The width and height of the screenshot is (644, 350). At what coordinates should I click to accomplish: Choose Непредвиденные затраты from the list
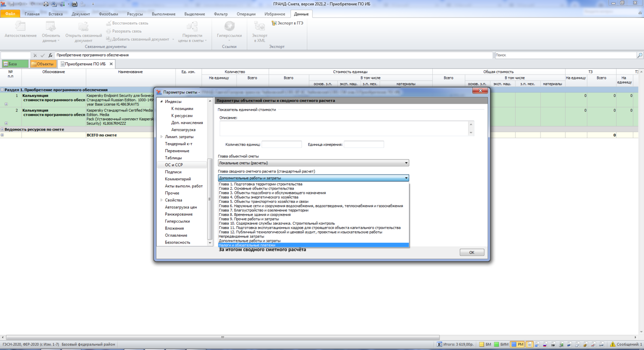[x=241, y=236]
